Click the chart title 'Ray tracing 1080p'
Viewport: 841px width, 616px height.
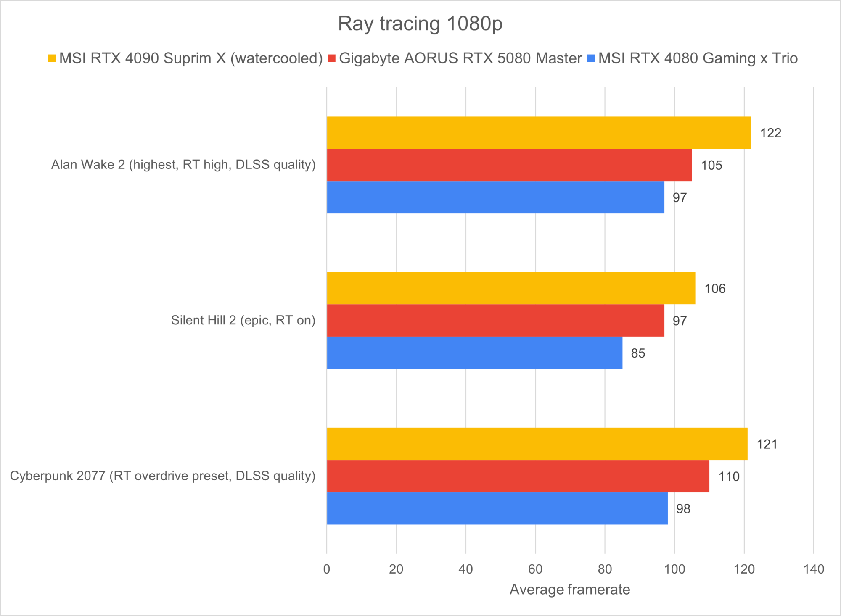tap(420, 24)
